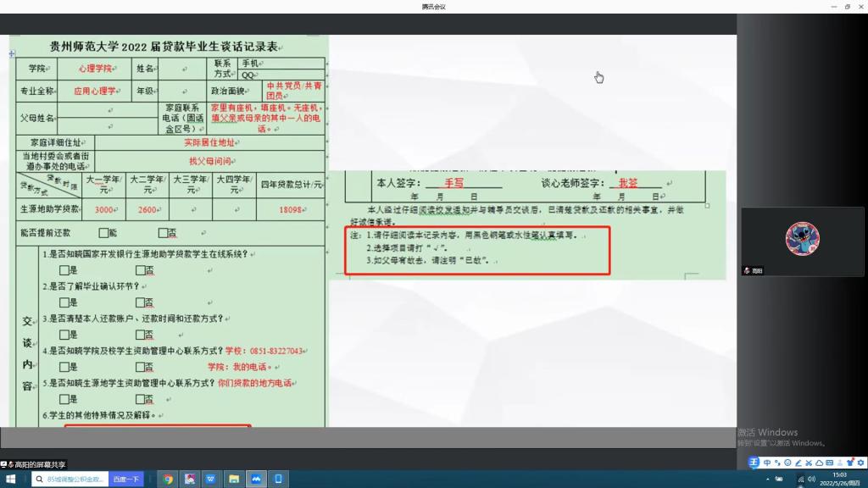Viewport: 868px width, 488px height.
Task: Check 是 under question 4
Action: coord(64,367)
